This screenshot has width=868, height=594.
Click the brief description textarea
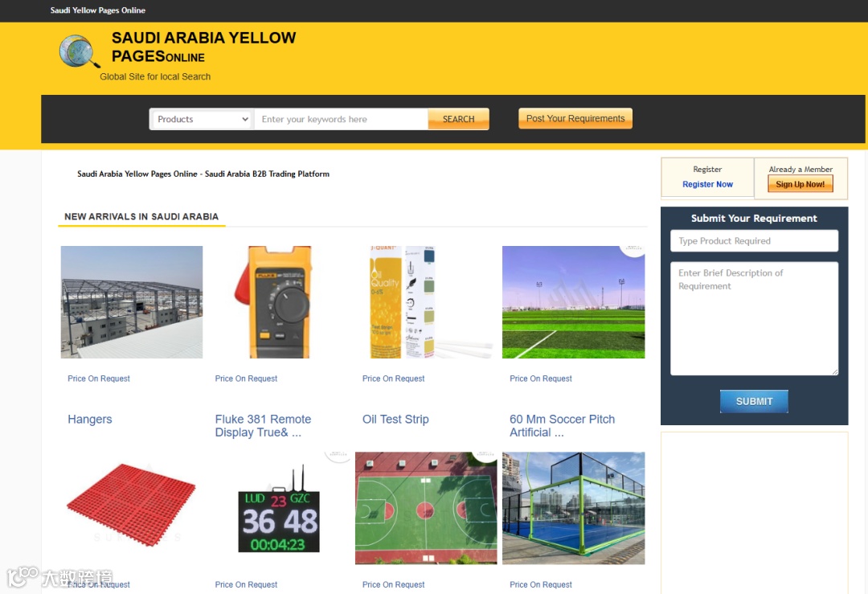click(x=754, y=318)
